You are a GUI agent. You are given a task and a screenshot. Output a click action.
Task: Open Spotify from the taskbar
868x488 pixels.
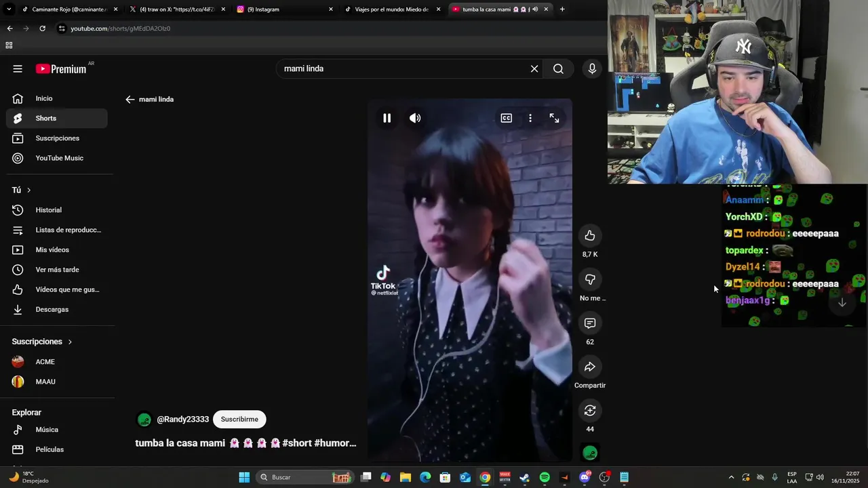pos(545,477)
